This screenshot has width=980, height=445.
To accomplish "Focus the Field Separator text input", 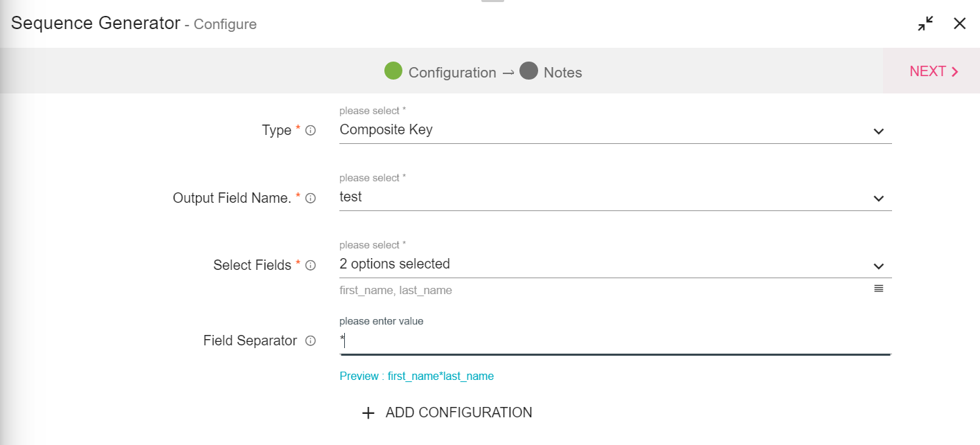I will (x=614, y=340).
